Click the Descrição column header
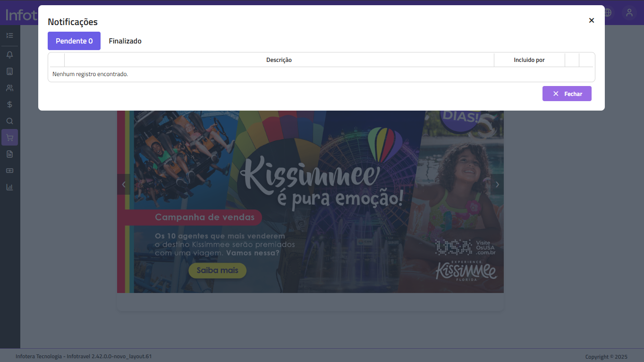This screenshot has width=644, height=362. (279, 60)
